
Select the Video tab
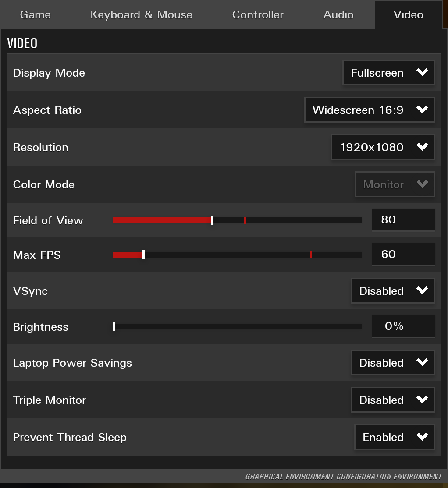click(408, 15)
